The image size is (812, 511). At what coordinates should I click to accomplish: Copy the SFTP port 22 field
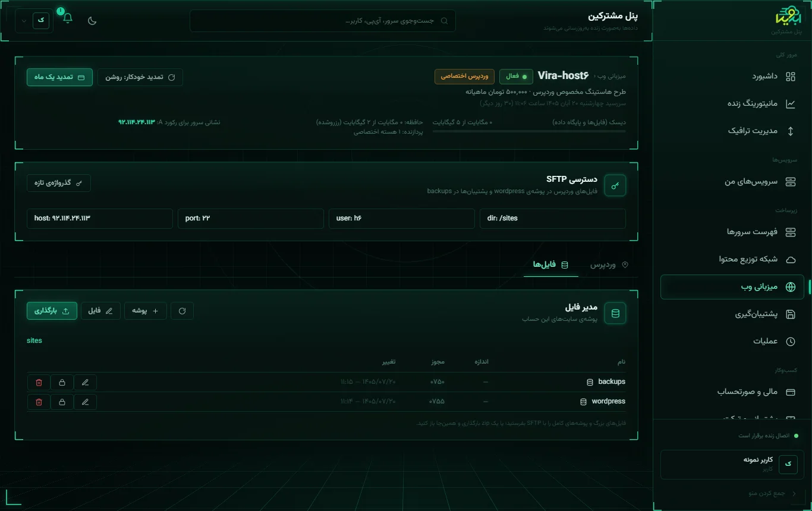(x=251, y=218)
